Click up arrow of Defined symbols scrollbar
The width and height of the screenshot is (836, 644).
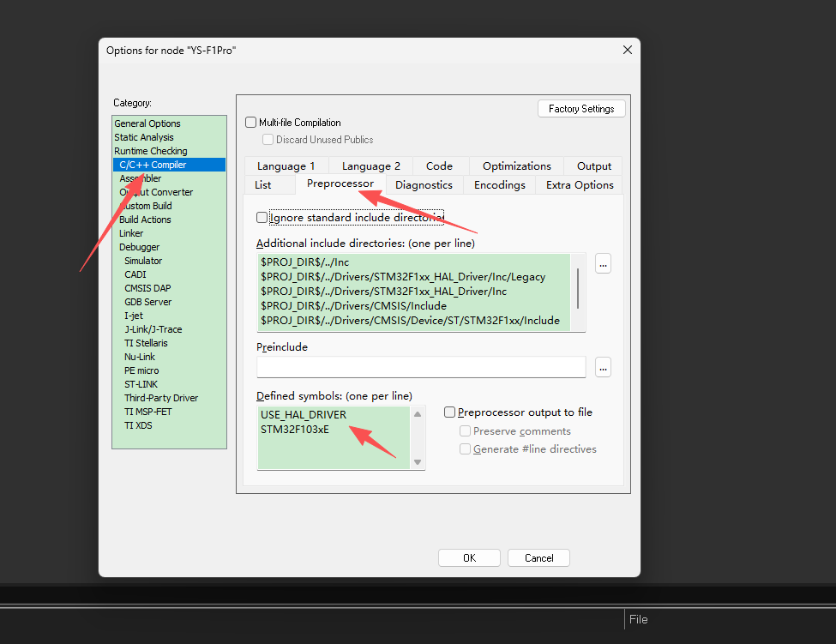418,414
